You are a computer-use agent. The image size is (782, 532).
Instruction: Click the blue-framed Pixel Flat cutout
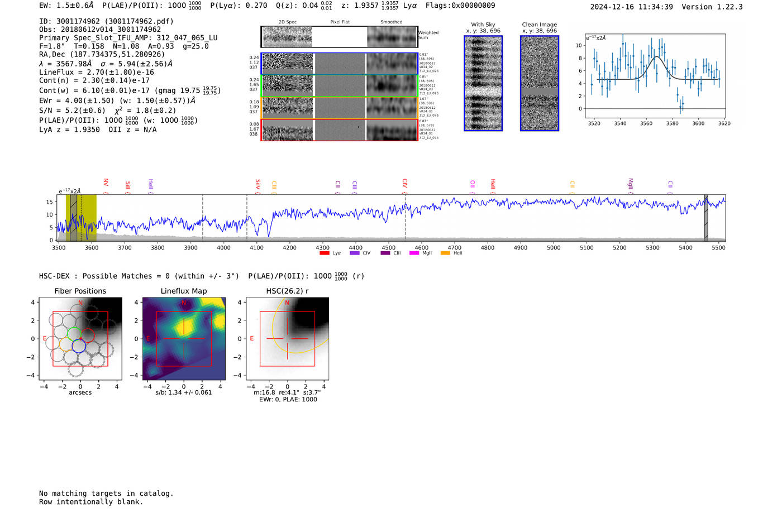(x=340, y=63)
